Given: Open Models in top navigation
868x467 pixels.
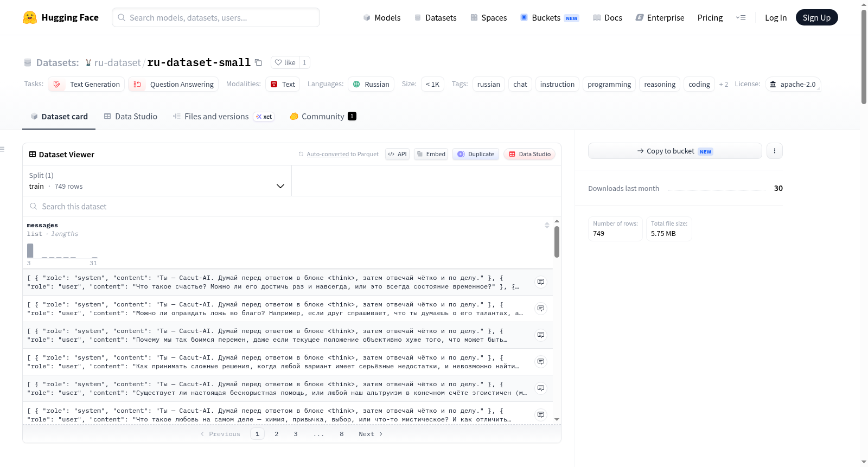Looking at the screenshot, I should [382, 18].
